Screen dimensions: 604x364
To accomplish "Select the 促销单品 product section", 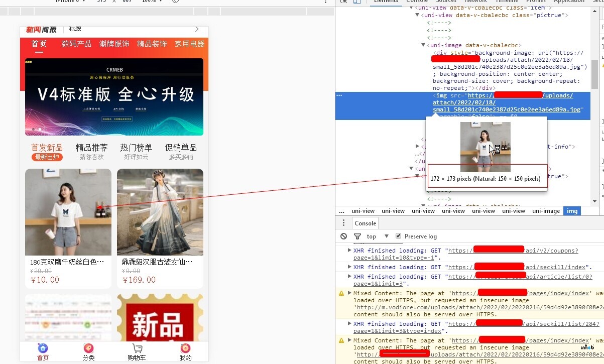I will click(x=181, y=152).
